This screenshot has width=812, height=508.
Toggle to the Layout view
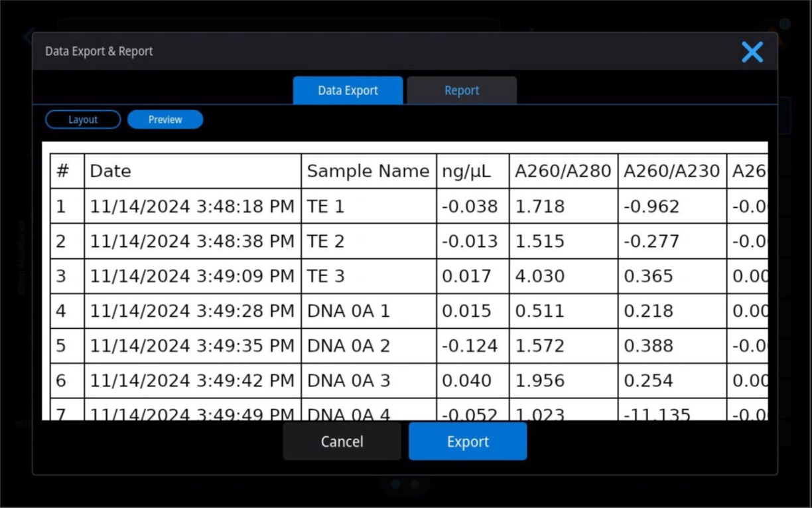point(83,120)
